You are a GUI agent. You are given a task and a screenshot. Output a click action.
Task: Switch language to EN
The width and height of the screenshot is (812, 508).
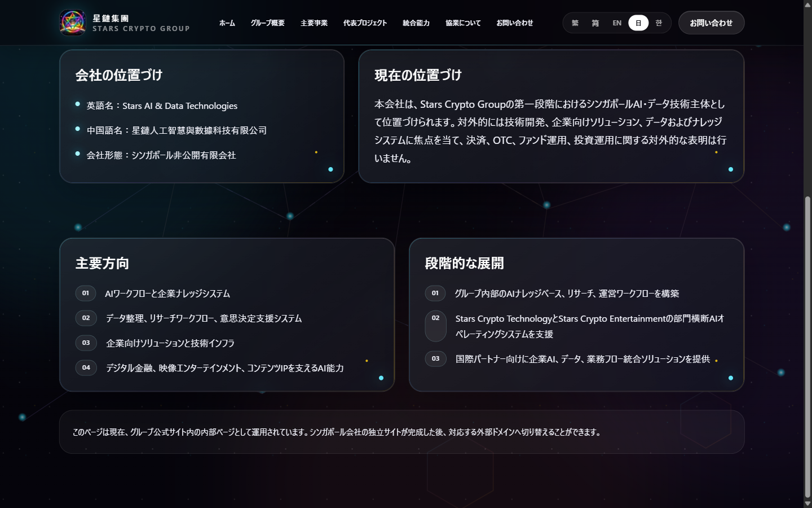pos(617,23)
